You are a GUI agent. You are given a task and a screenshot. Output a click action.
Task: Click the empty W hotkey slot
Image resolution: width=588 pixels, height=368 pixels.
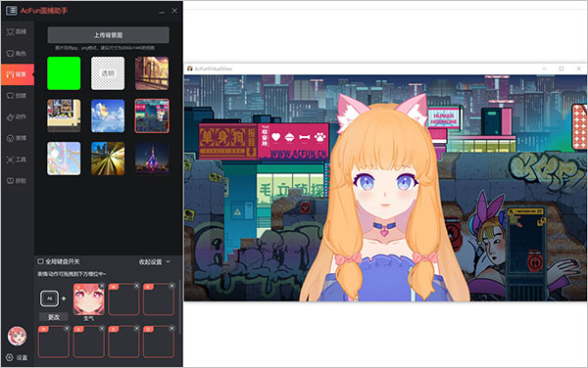click(x=123, y=299)
